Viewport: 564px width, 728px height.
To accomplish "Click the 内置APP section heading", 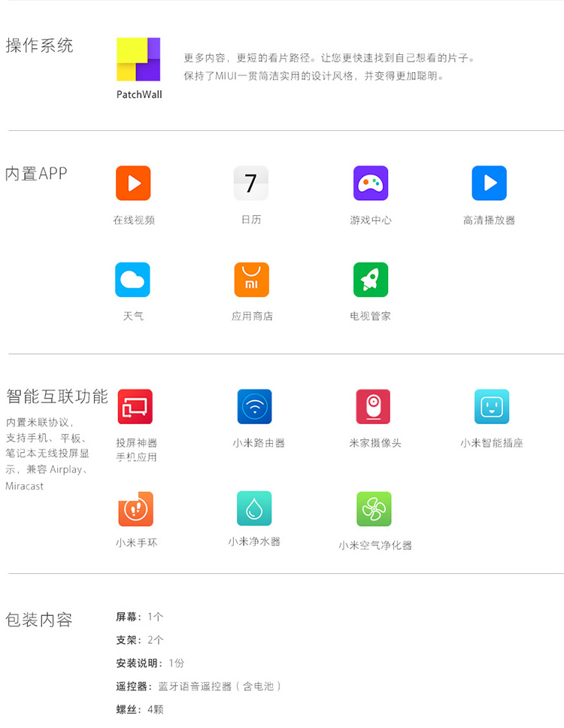I will tap(36, 174).
